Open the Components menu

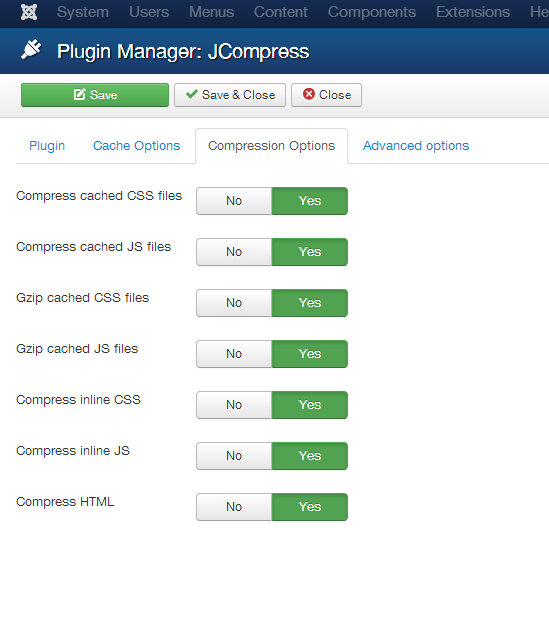[372, 12]
